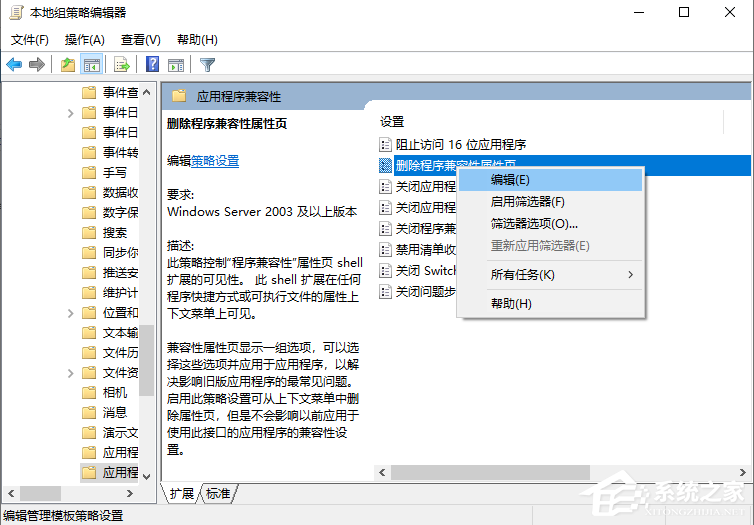Image resolution: width=754 pixels, height=525 pixels.
Task: Open the 操作(A) menu
Action: 85,39
